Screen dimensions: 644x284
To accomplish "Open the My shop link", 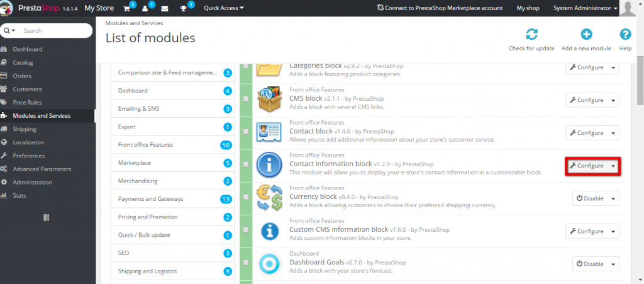I will coord(528,8).
